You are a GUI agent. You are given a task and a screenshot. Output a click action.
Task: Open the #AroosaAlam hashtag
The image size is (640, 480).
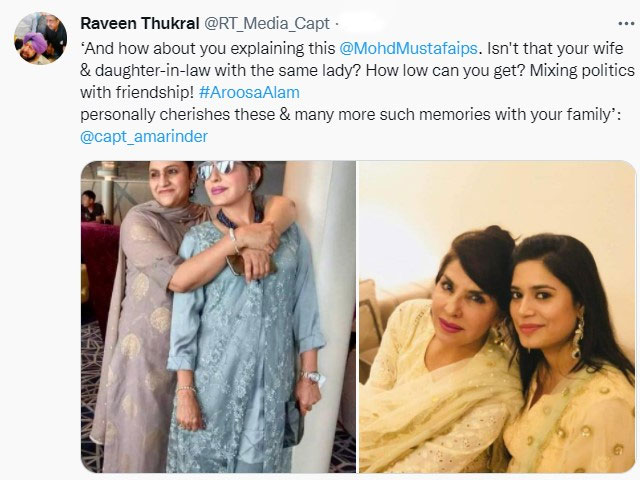249,92
